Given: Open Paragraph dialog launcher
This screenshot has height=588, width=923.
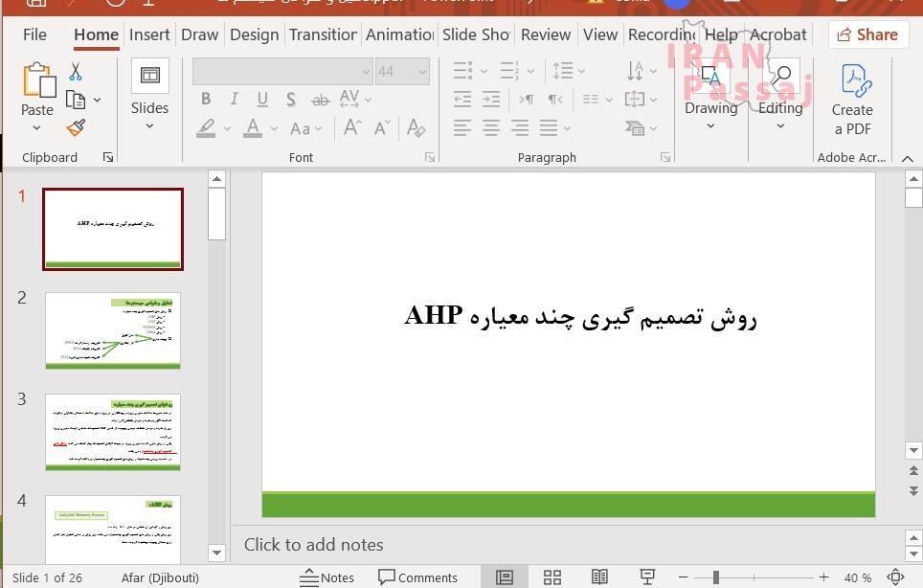Looking at the screenshot, I should [665, 157].
